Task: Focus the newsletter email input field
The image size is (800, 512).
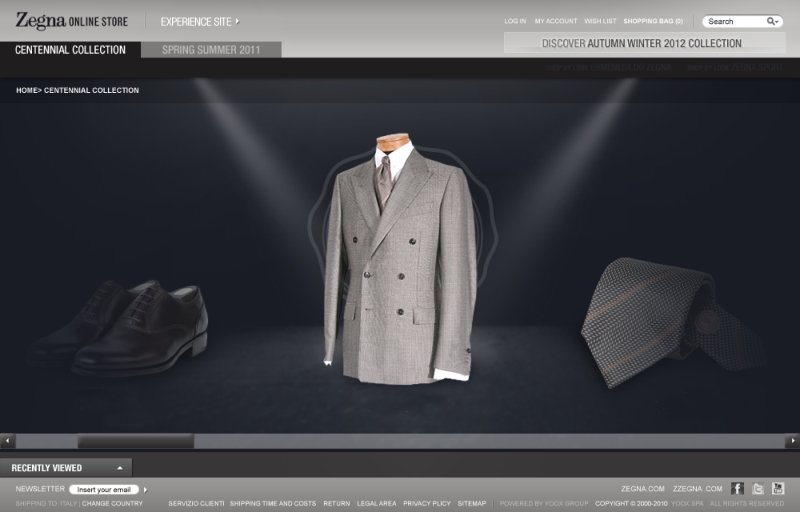Action: point(103,490)
